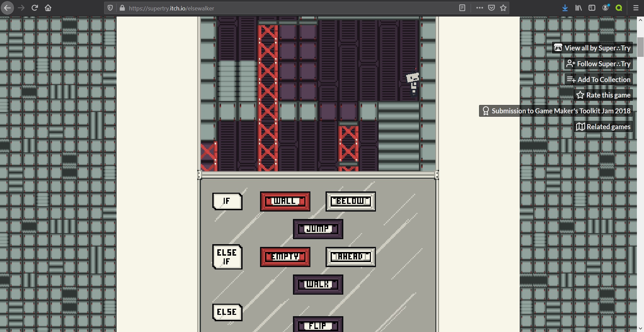This screenshot has width=644, height=332.
Task: Open Game Maker's Toolkit Jam 2018 submission
Action: (556, 111)
